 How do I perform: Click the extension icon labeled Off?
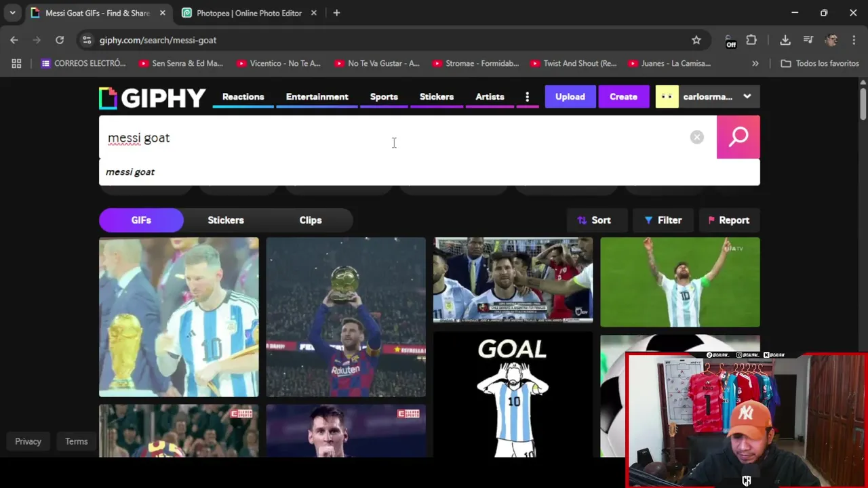730,41
